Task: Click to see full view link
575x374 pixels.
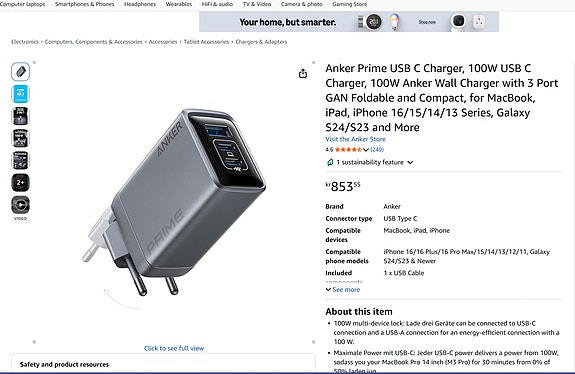Action: (174, 348)
